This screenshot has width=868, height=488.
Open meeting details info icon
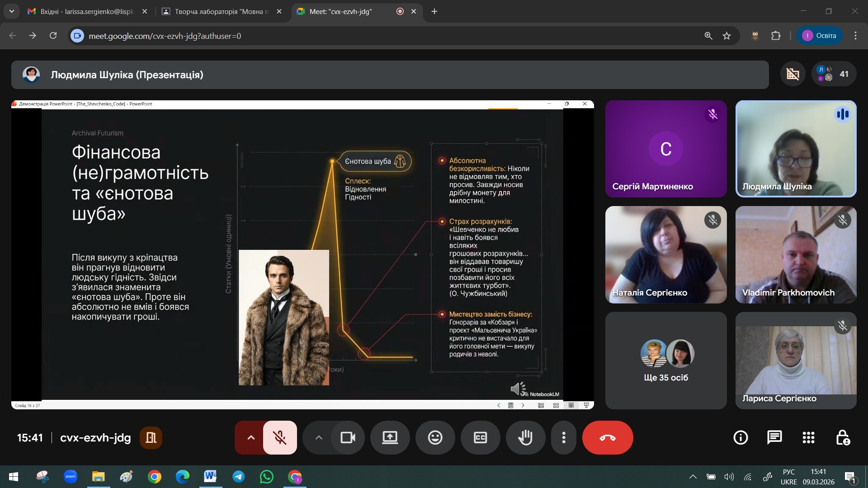pos(740,437)
